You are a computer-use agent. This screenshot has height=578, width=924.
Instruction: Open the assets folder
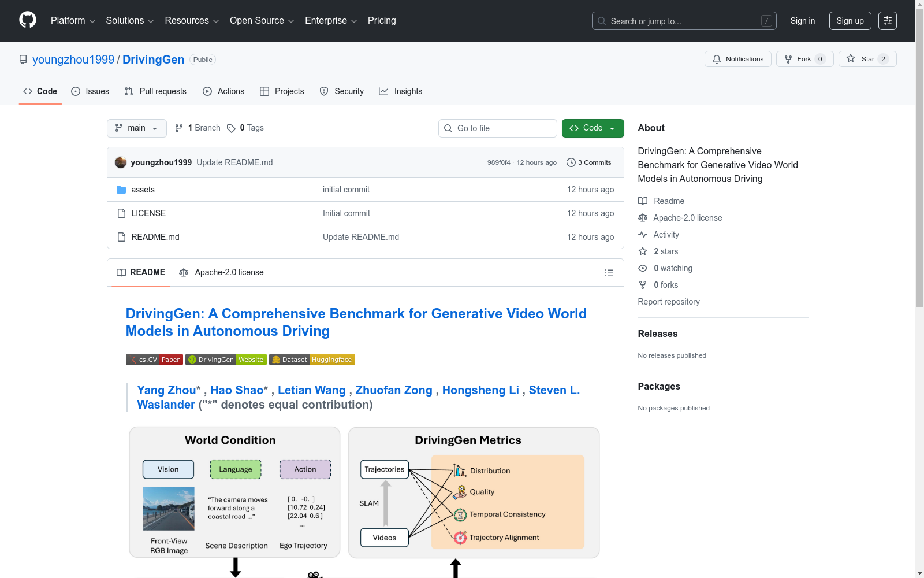(143, 190)
